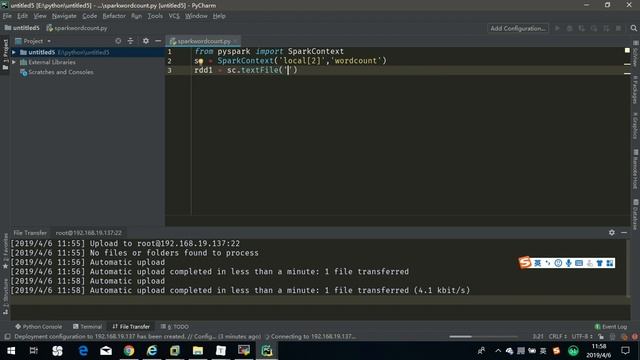Image resolution: width=640 pixels, height=360 pixels.
Task: Open the Code menu
Action: pyautogui.click(x=89, y=16)
